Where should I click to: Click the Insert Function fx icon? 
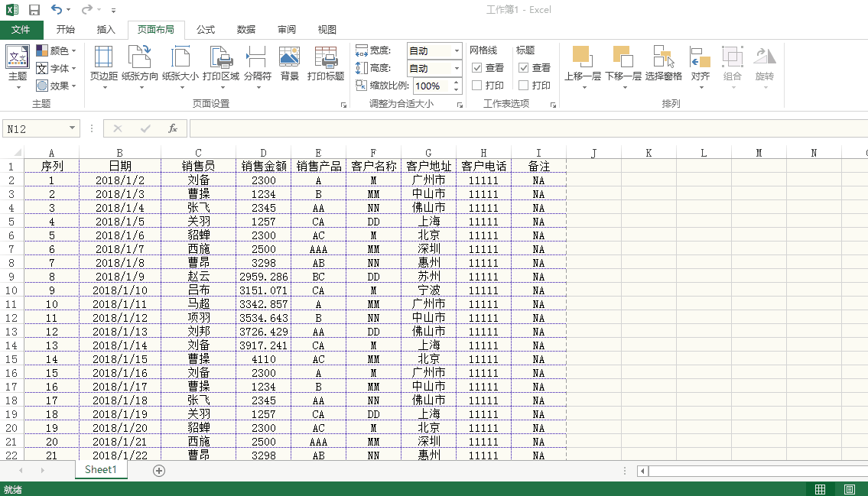coord(173,128)
